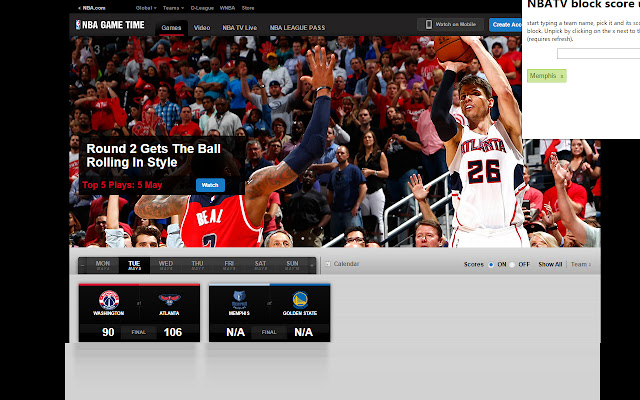Click the FINAL label in Memphis game
Viewport: 640px width, 400px height.
(269, 332)
